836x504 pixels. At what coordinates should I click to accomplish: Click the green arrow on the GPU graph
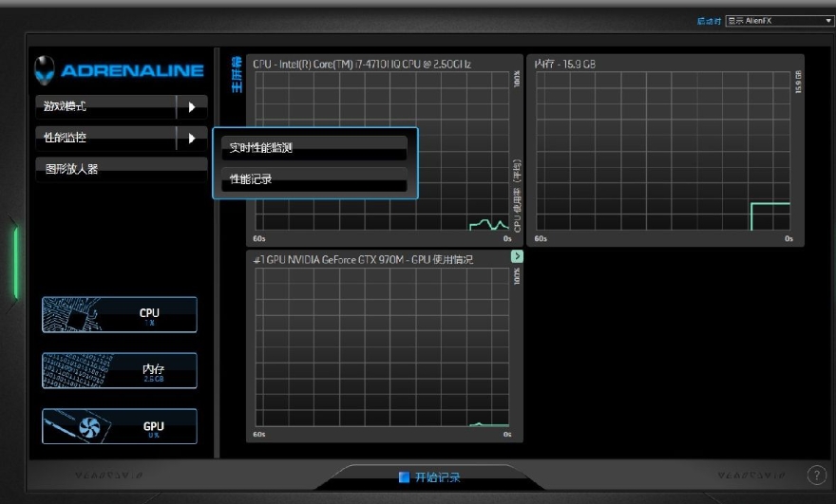[517, 256]
